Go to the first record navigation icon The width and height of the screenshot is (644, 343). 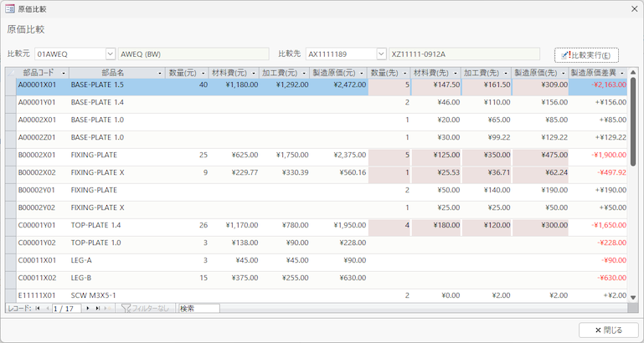37,309
